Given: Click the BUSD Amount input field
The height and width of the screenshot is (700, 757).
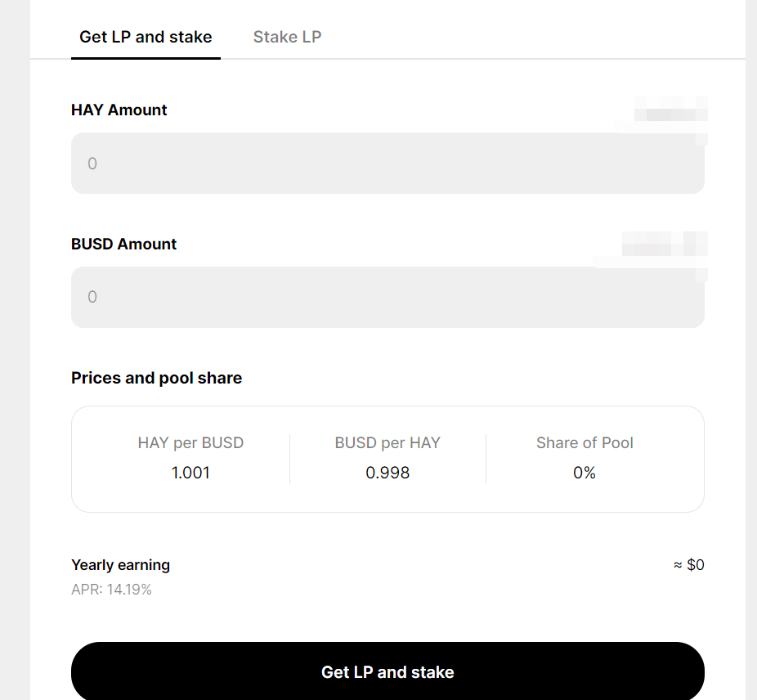Looking at the screenshot, I should coord(387,296).
